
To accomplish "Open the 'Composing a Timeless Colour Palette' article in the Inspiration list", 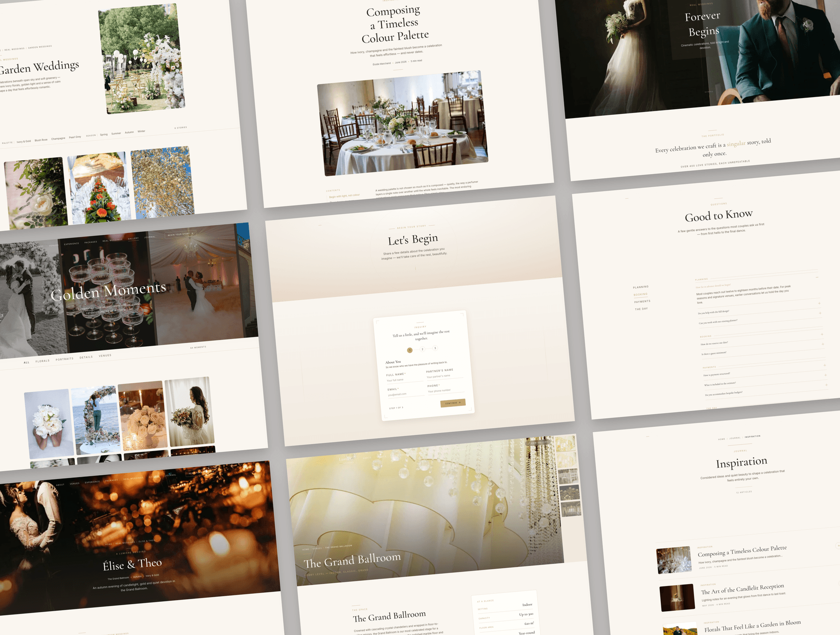I will point(742,551).
